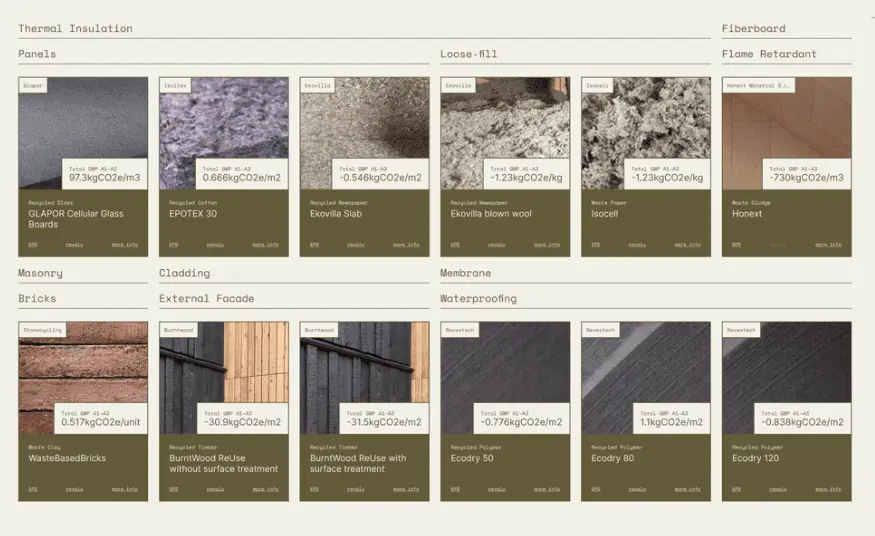Open EPD link on Ekovilla Slab card
The width and height of the screenshot is (875, 536).
314,245
